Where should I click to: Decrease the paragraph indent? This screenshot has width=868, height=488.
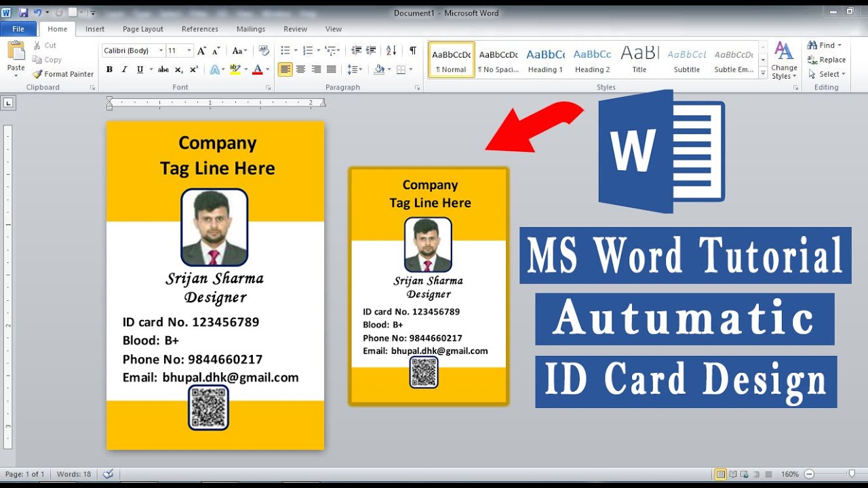(x=356, y=51)
